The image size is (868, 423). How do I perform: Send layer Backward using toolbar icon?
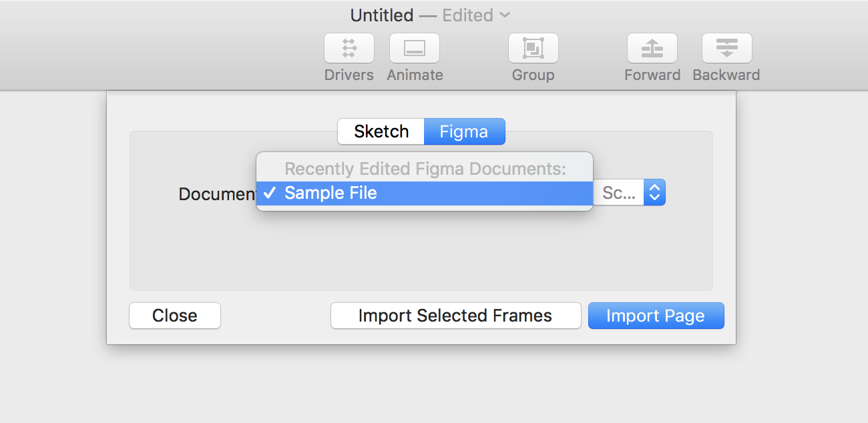[x=726, y=48]
